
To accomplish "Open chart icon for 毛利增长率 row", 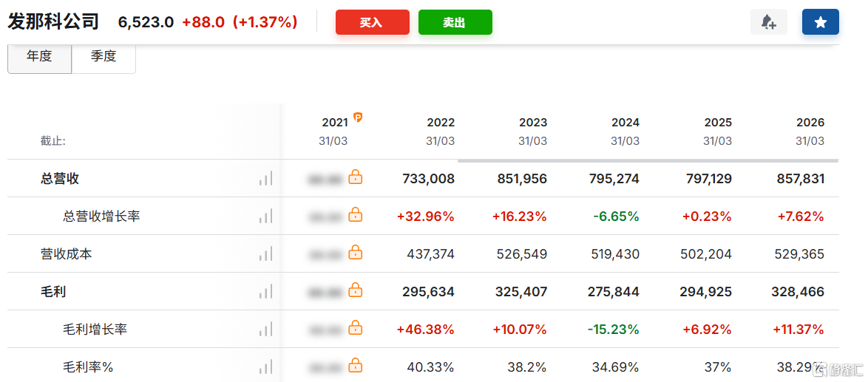I will click(265, 329).
